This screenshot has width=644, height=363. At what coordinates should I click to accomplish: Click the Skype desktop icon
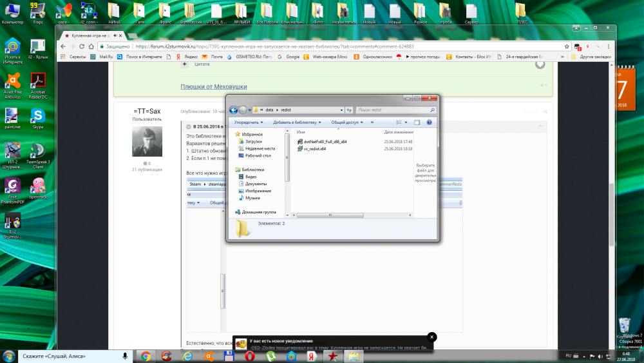pos(37,117)
